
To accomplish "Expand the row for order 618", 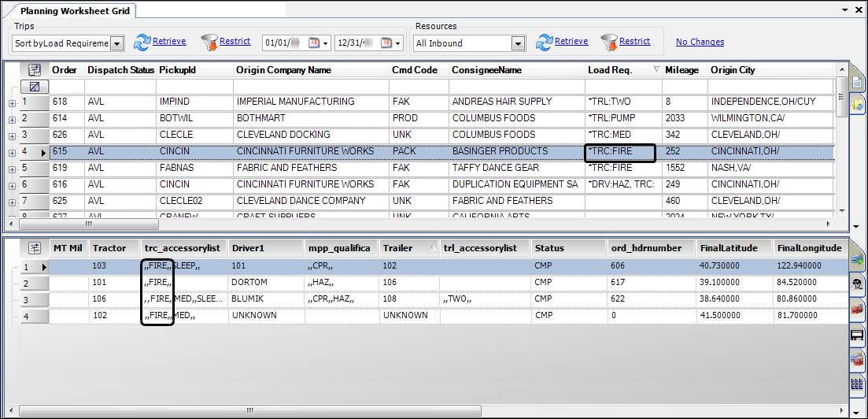I will 11,102.
